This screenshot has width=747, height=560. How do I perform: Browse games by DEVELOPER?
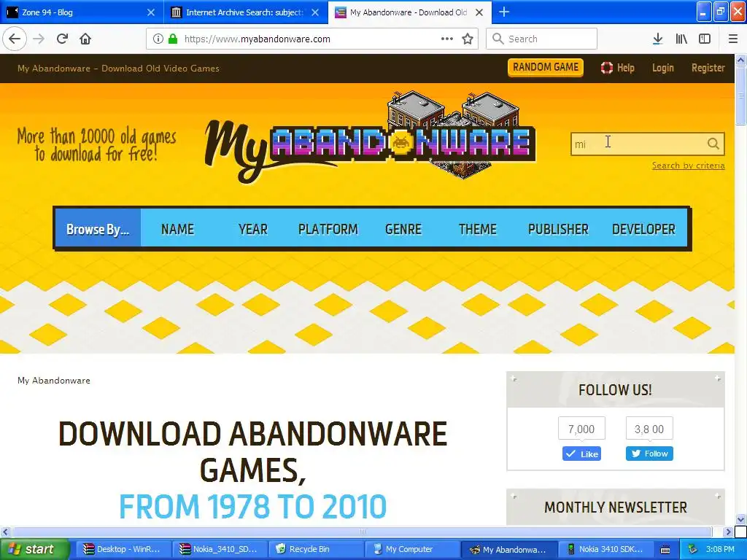(x=643, y=229)
